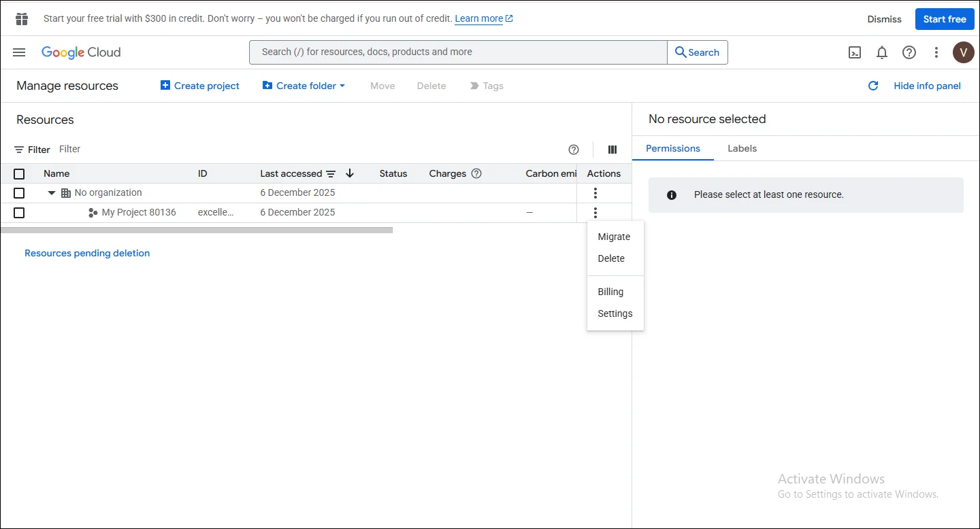Image resolution: width=980 pixels, height=529 pixels.
Task: Choose Delete from the actions menu
Action: (615, 258)
